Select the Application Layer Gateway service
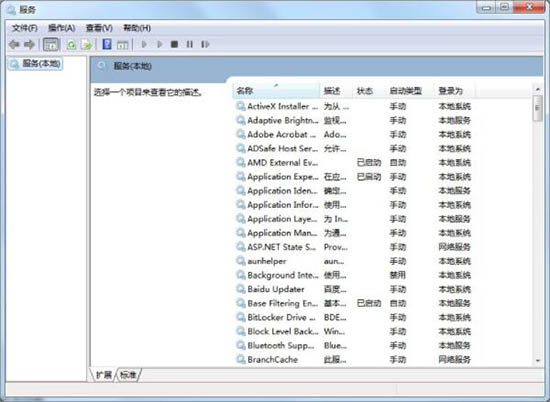Screen dimensions: 550x402 tap(354, 219)
